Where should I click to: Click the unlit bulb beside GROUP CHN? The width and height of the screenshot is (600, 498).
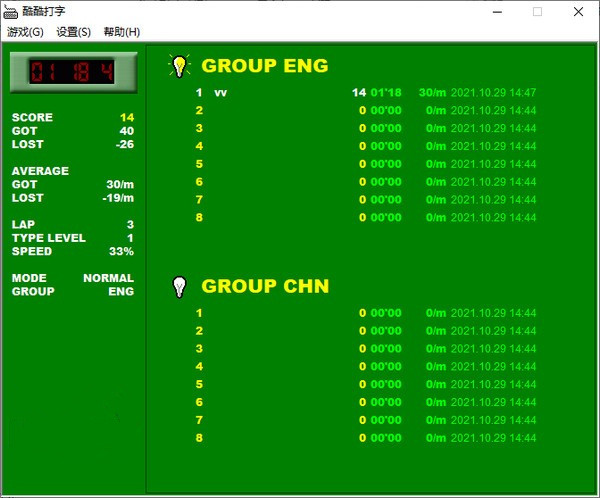coord(179,287)
